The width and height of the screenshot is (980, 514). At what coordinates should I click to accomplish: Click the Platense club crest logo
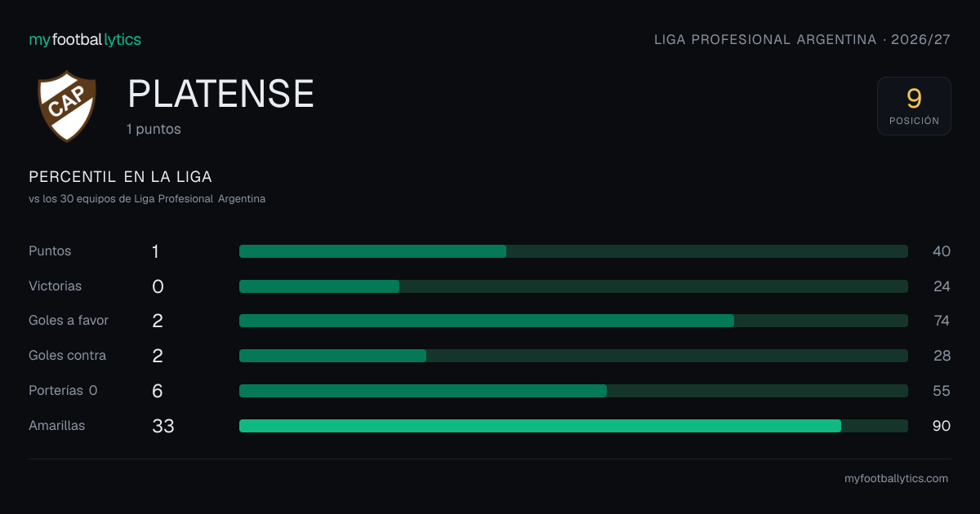[67, 106]
